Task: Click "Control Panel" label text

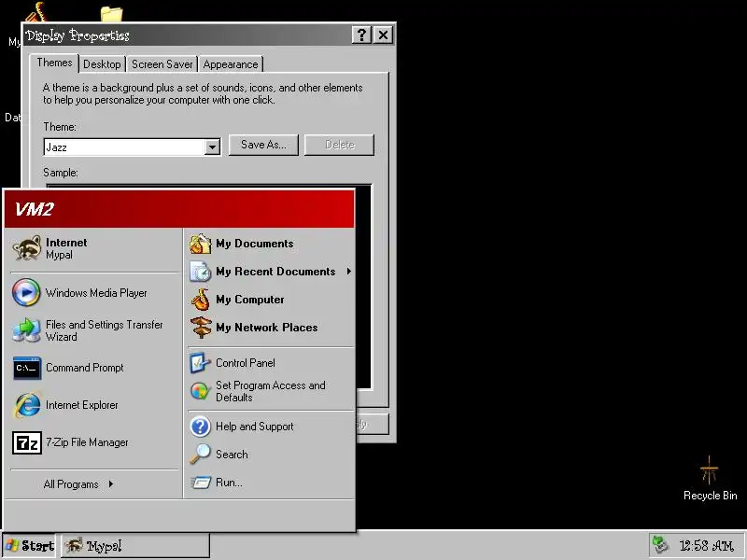Action: (x=246, y=363)
